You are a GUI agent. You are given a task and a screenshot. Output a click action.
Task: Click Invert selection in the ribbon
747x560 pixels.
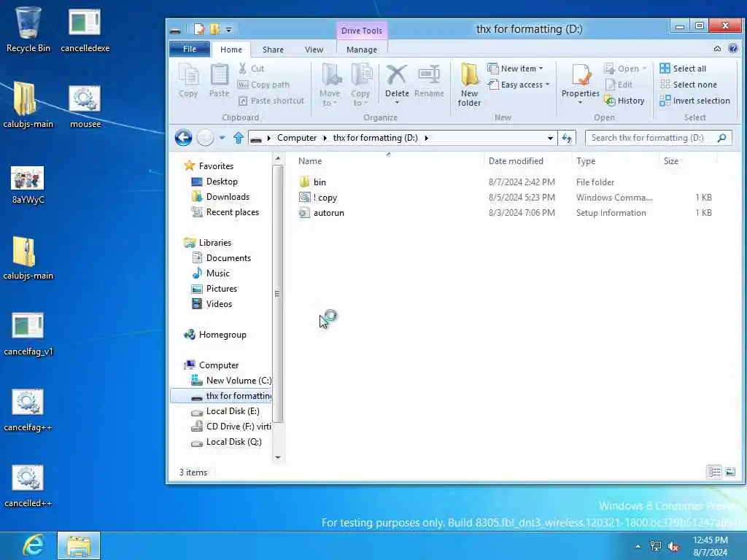click(694, 101)
